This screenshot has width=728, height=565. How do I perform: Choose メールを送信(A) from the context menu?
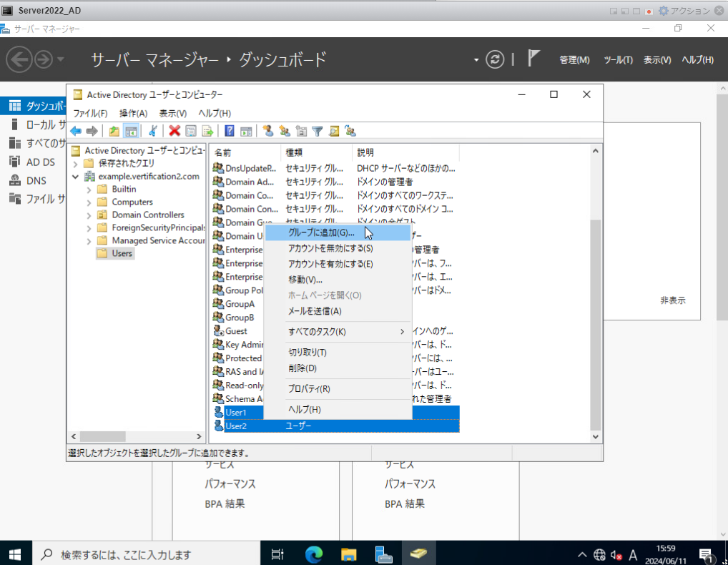338,311
